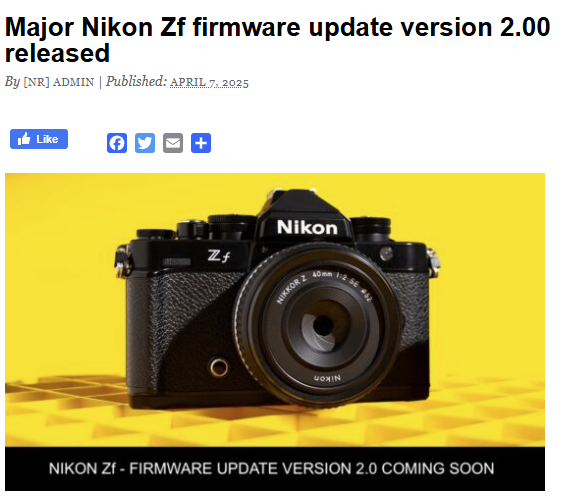Click the APRIL 7, 2025 publish date
The height and width of the screenshot is (498, 577).
209,82
